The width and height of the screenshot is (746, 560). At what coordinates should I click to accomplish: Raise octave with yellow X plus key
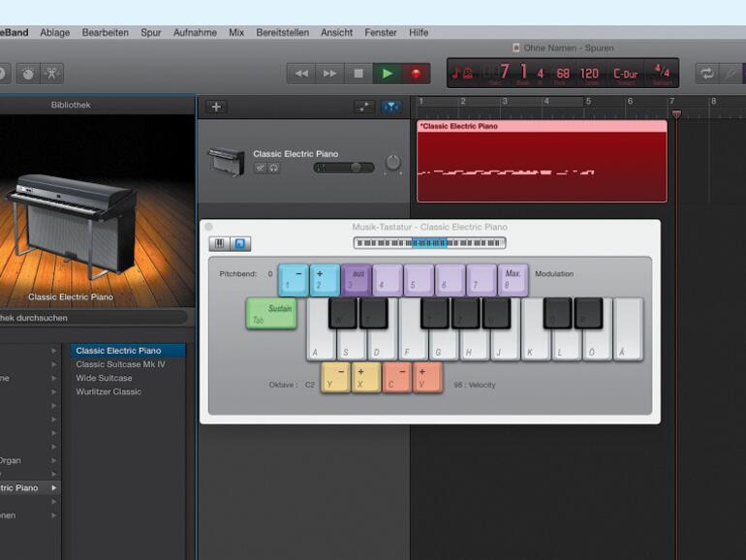(x=366, y=377)
